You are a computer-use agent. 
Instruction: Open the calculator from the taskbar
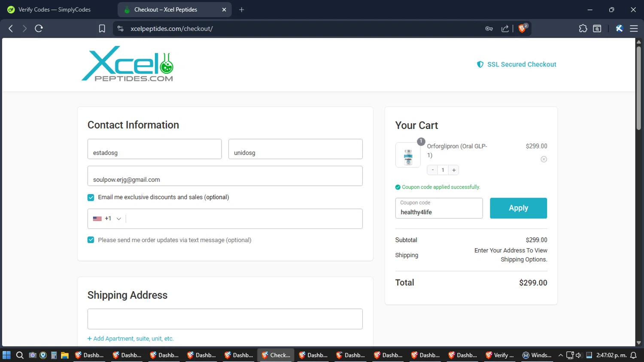point(54,355)
